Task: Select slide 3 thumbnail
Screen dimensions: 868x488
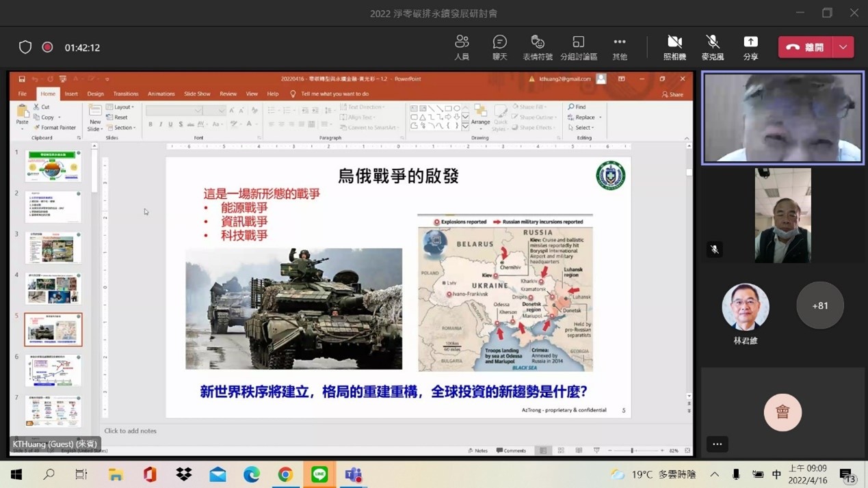Action: tap(53, 247)
